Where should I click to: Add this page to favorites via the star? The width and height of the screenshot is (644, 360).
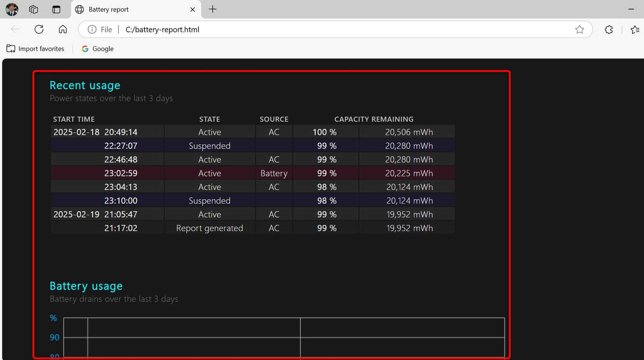pos(580,29)
